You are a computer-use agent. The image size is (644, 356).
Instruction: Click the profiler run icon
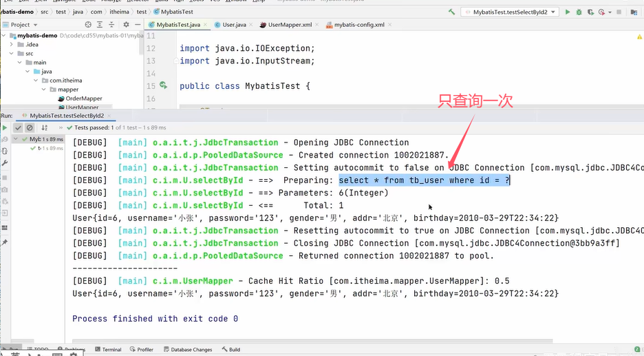[x=602, y=12]
